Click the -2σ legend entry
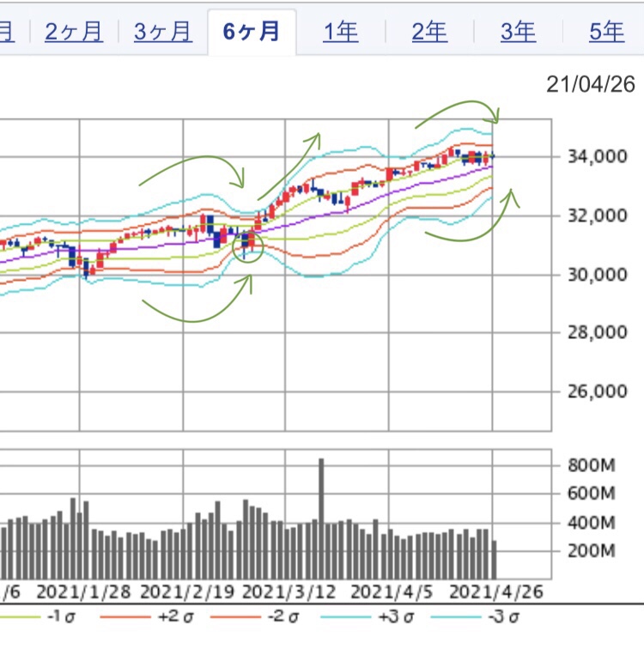Viewport: 644px width, 649px height. point(255,617)
